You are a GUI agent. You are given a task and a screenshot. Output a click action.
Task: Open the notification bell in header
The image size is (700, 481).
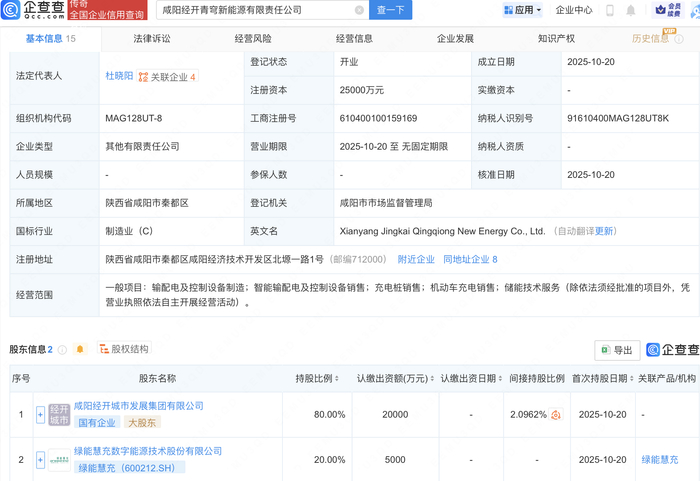tap(630, 10)
